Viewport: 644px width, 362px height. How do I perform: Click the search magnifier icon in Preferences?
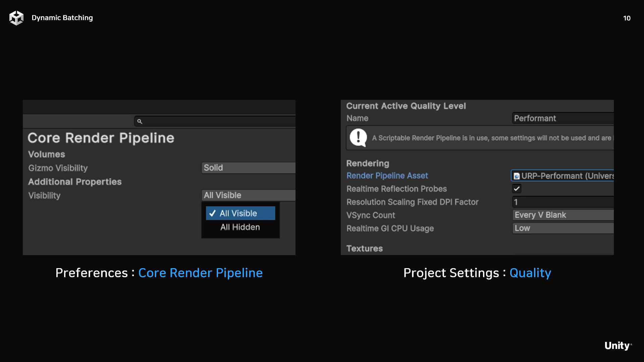pyautogui.click(x=140, y=121)
